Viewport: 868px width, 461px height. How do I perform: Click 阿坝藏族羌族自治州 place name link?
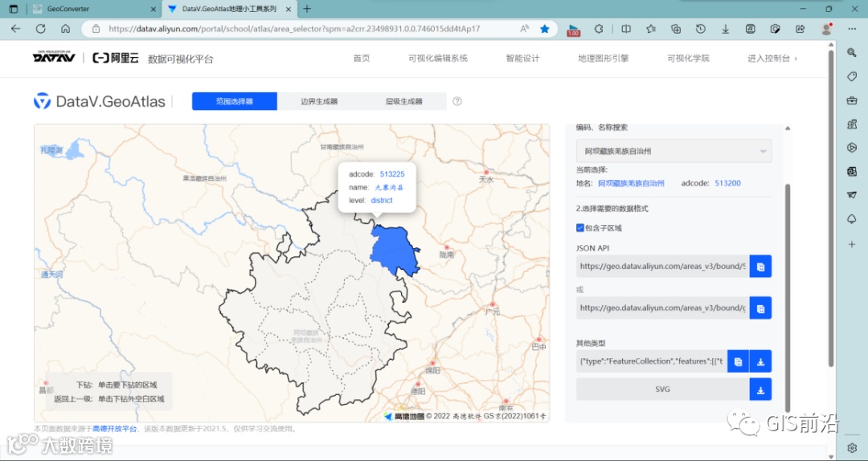[x=631, y=183]
